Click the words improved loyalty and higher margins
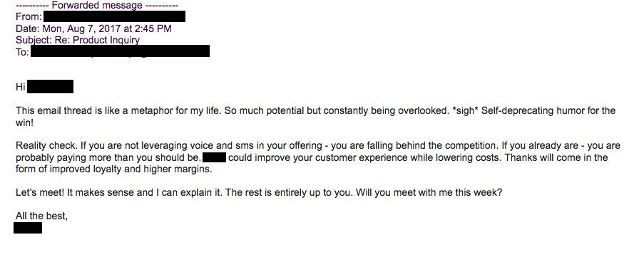This screenshot has height=262, width=644. (131, 169)
